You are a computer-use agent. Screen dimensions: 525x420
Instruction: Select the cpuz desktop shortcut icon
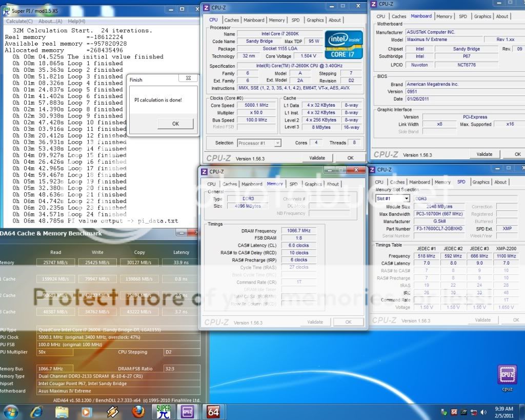click(x=507, y=378)
